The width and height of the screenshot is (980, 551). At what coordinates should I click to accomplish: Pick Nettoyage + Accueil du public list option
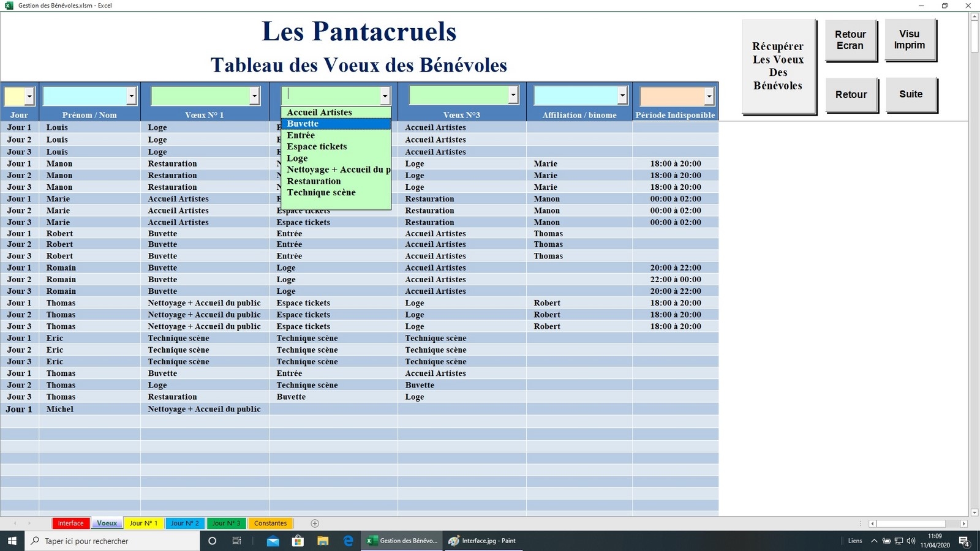[x=336, y=170]
